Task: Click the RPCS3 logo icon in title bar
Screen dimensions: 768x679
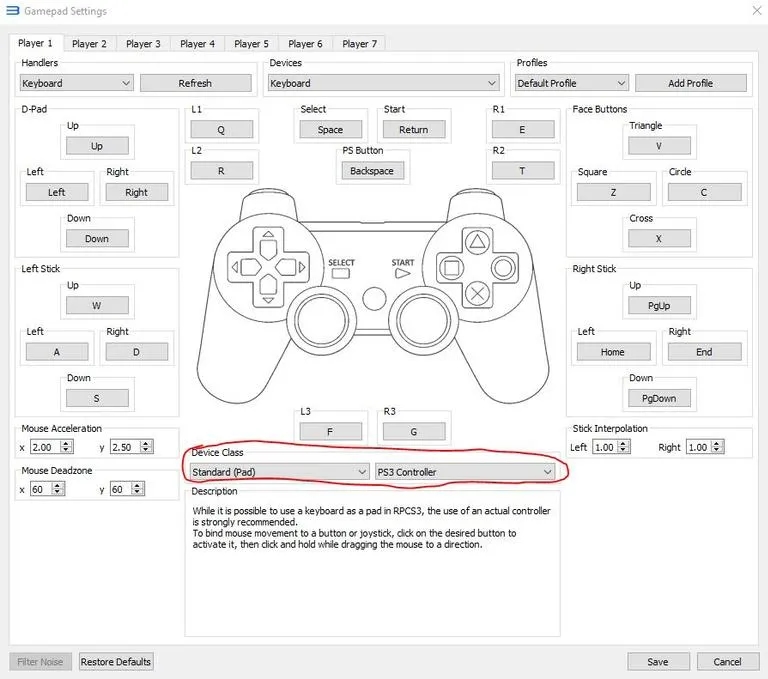Action: (x=12, y=12)
